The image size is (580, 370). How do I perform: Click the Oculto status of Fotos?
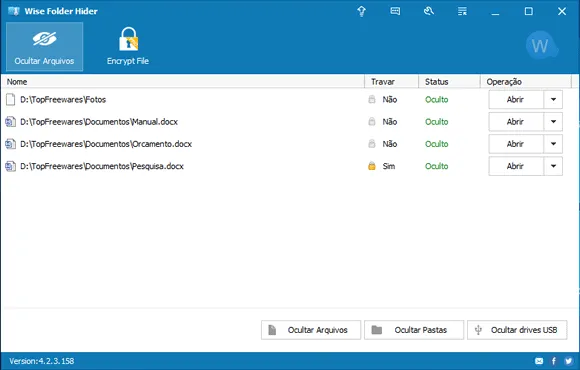[436, 100]
